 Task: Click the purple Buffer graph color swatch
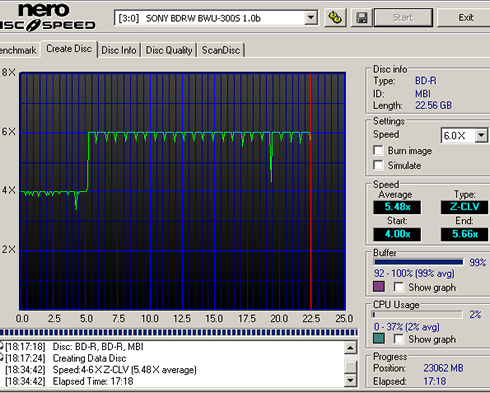[379, 287]
